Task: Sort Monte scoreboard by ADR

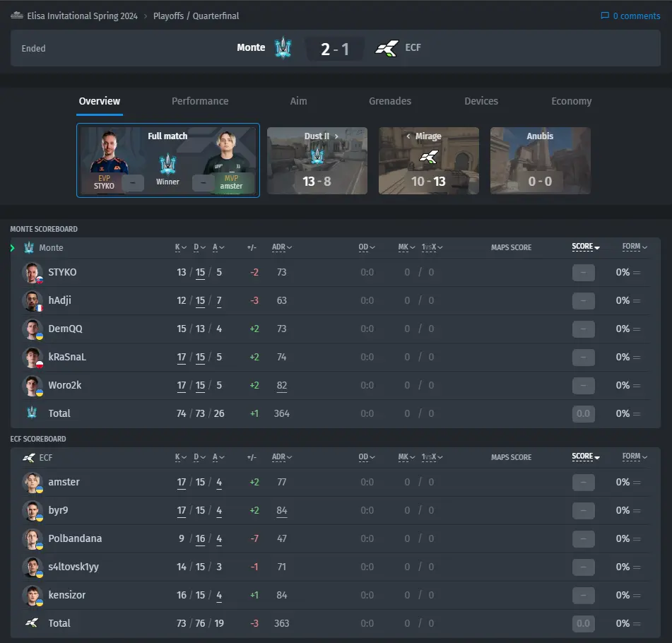Action: tap(281, 247)
